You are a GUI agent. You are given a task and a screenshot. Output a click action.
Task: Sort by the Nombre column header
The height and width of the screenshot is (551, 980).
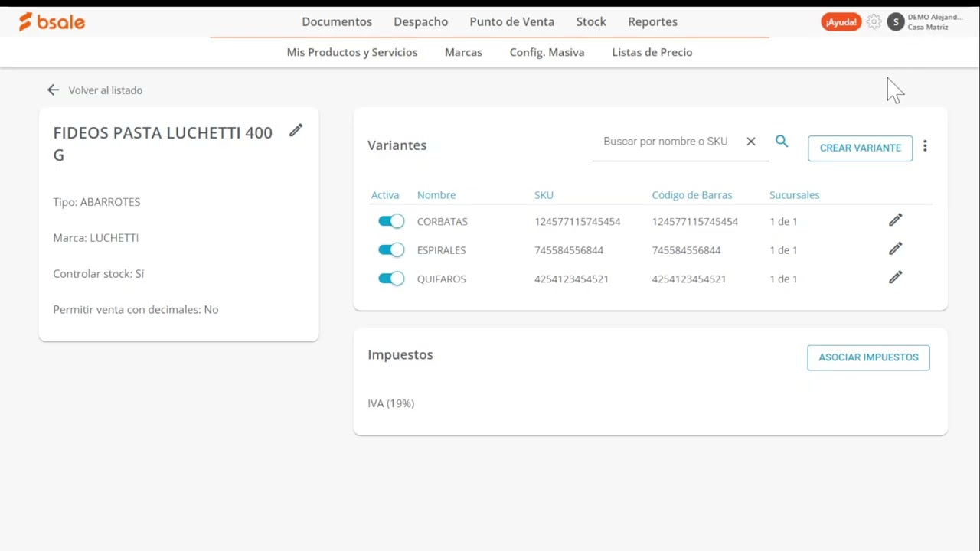[436, 195]
